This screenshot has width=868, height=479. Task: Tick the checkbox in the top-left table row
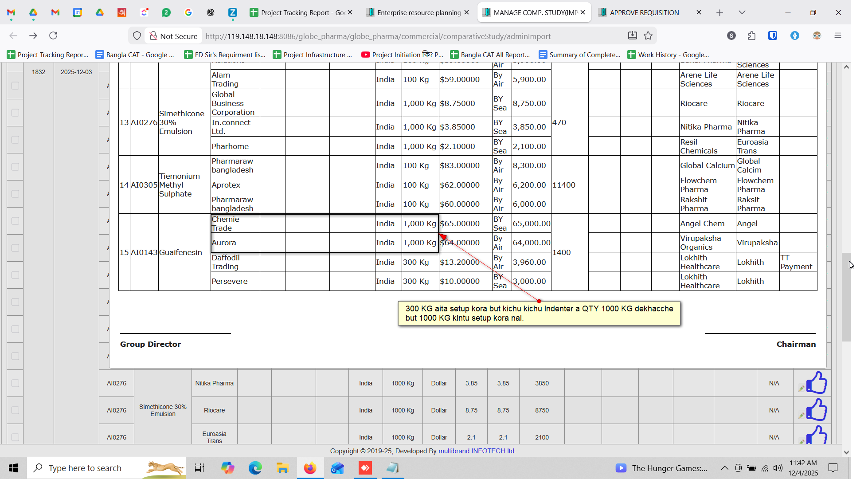point(15,86)
